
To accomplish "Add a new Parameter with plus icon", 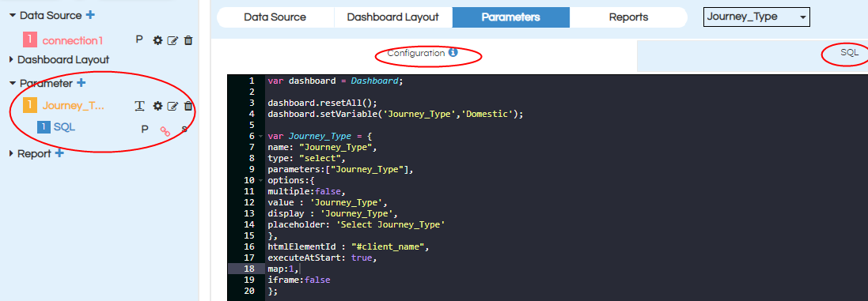I will tap(81, 83).
